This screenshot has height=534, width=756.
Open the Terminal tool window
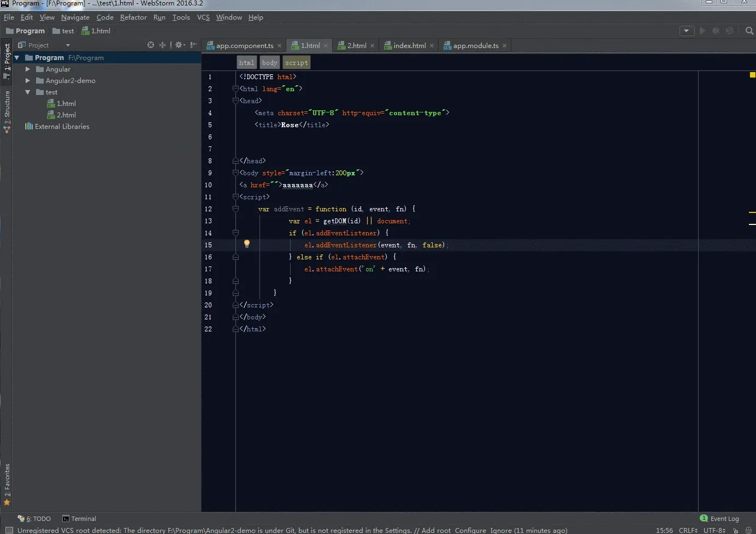point(79,519)
